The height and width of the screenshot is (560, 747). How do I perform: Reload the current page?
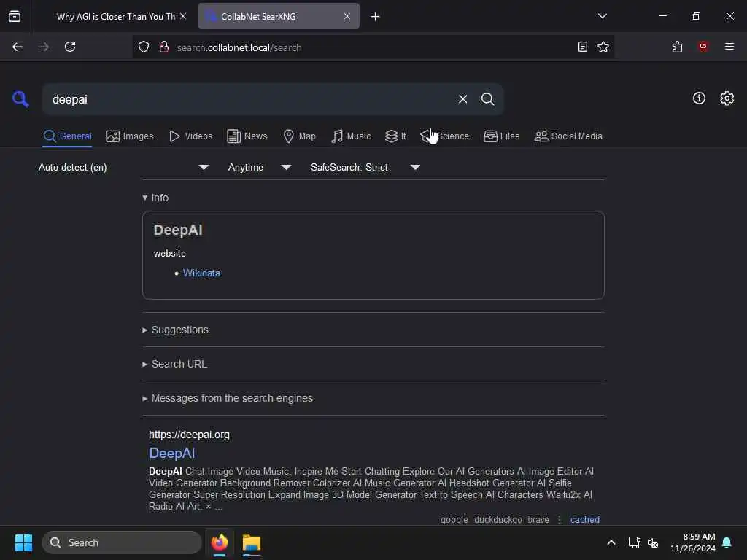70,47
